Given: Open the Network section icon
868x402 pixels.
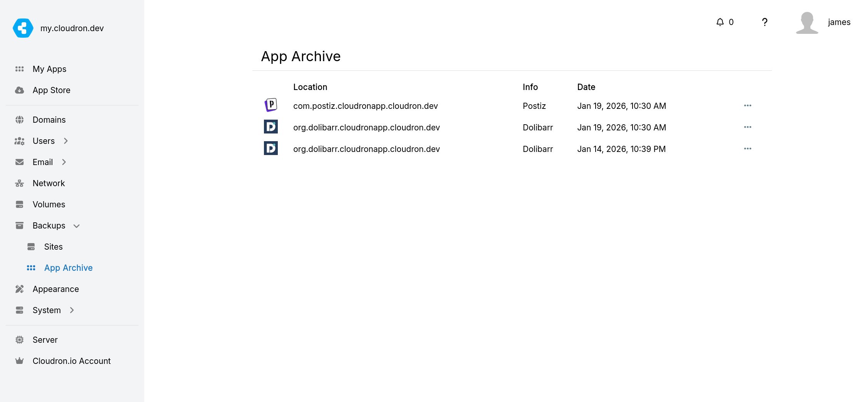Looking at the screenshot, I should coord(20,183).
